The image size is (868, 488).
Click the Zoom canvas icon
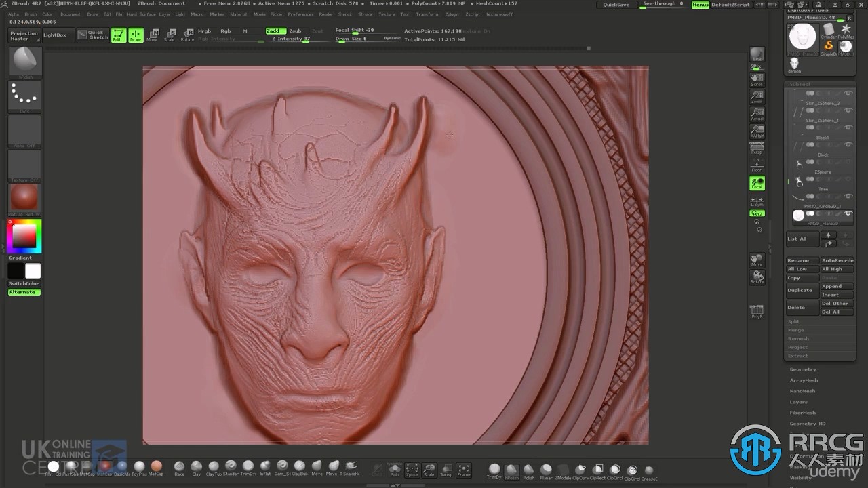pyautogui.click(x=757, y=97)
